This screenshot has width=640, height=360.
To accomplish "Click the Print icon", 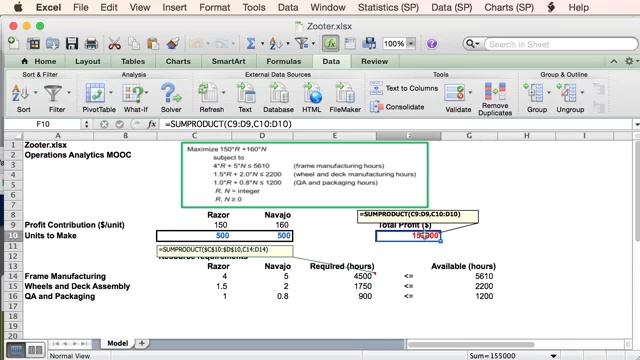I will pos(91,43).
